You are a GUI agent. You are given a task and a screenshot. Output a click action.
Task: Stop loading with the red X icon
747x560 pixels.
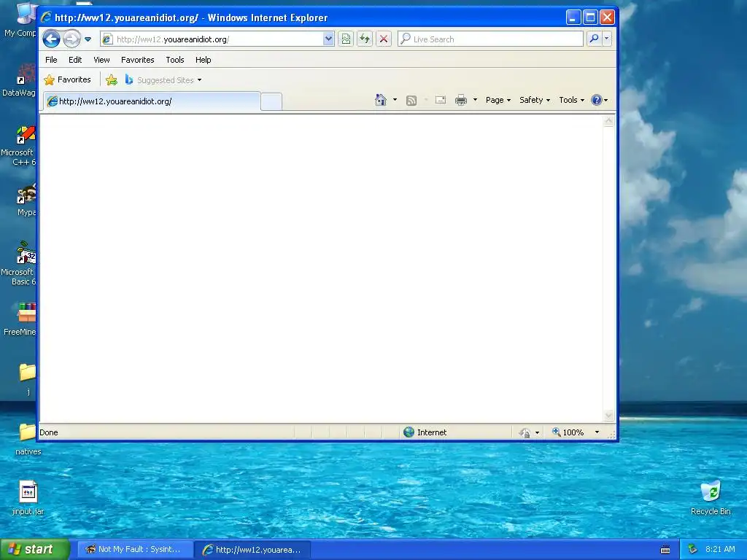tap(384, 39)
